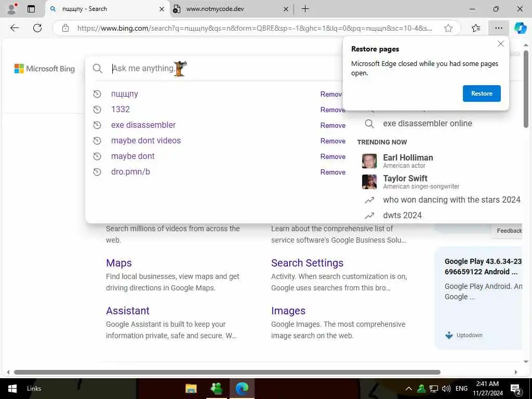Close the пщщпу Search tab
Screen dimensions: 532x399
click(162, 9)
